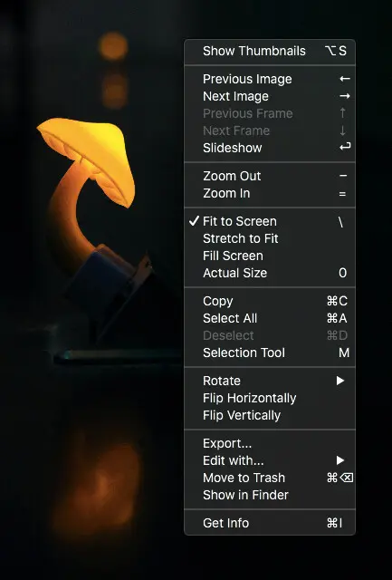Open the Export... dialog
The image size is (392, 580).
(x=270, y=443)
